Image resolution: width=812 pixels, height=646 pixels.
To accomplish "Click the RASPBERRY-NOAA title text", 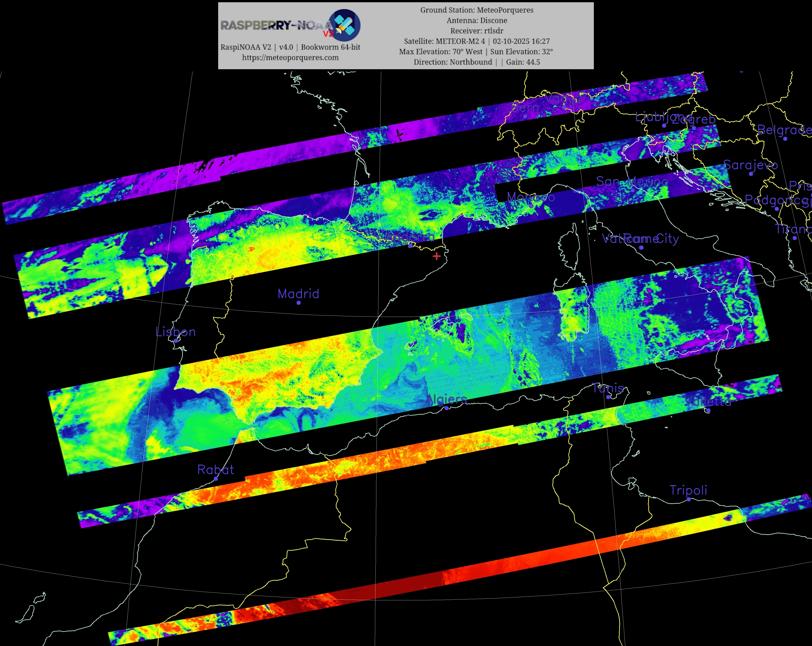I will (276, 25).
